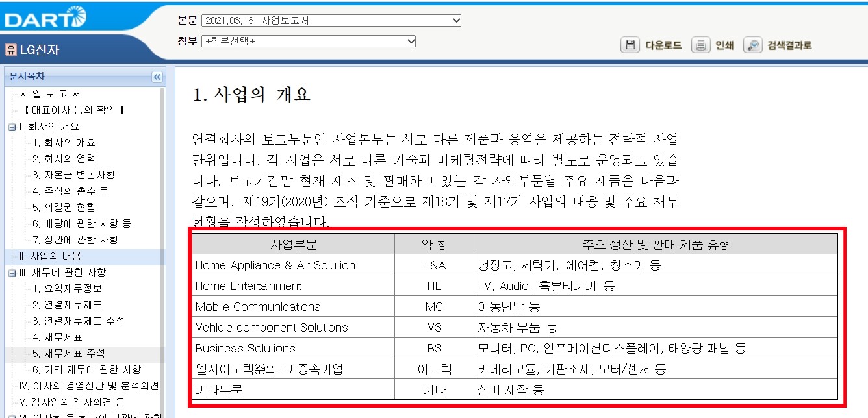The image size is (868, 418).
Task: Click 냉장고, 세탁기, 에어컨, 청소기 등 cell
Action: click(x=656, y=265)
